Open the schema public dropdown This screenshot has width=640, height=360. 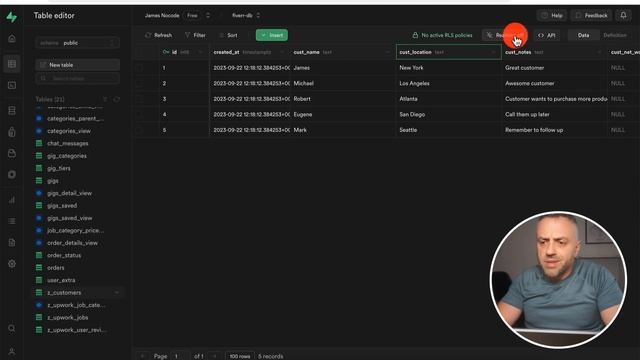pos(78,43)
